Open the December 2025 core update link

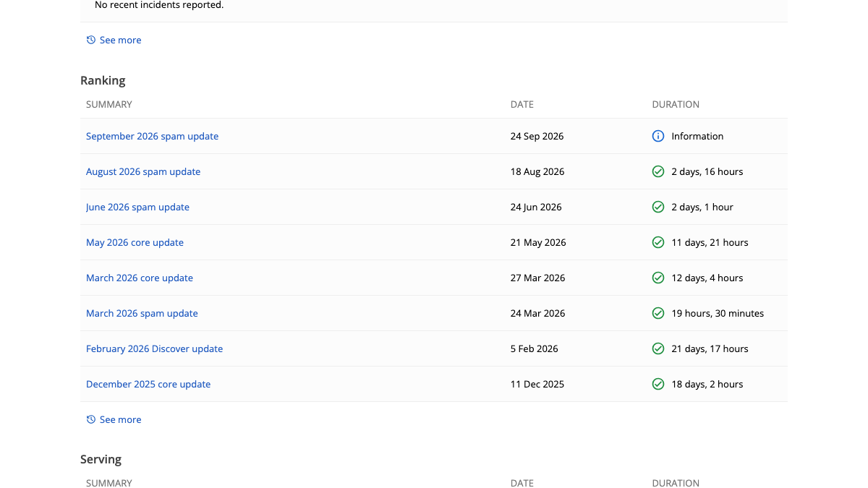point(148,384)
